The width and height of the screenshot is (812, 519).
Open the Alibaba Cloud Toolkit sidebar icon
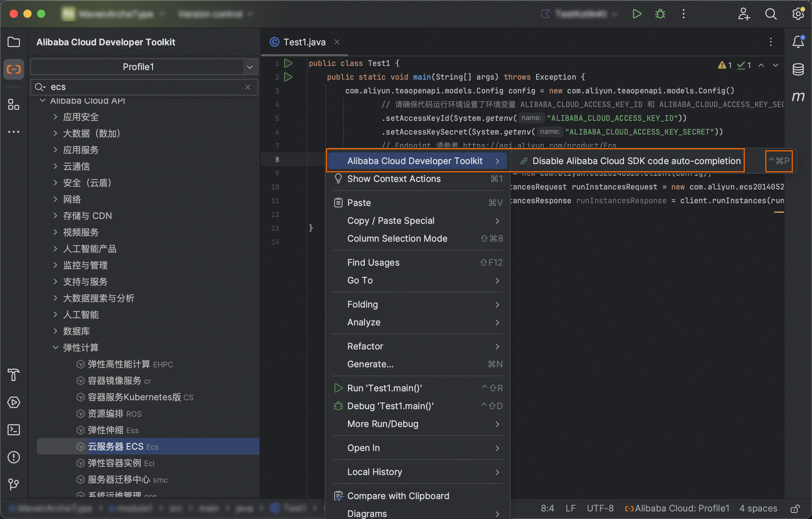[x=14, y=69]
